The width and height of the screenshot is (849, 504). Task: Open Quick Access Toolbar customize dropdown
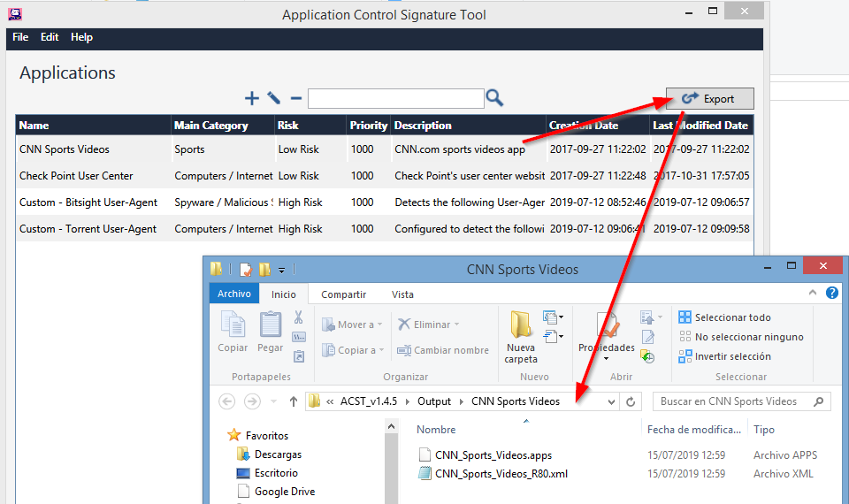click(281, 270)
